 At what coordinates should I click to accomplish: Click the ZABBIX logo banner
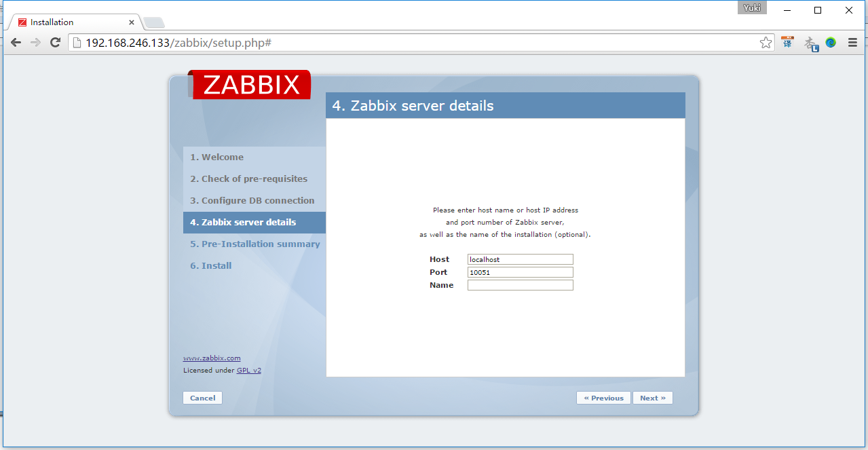pyautogui.click(x=251, y=85)
